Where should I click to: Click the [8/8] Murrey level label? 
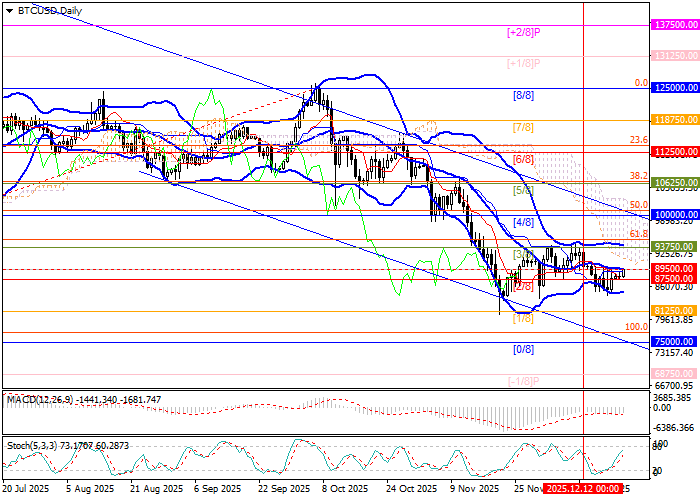(x=522, y=96)
